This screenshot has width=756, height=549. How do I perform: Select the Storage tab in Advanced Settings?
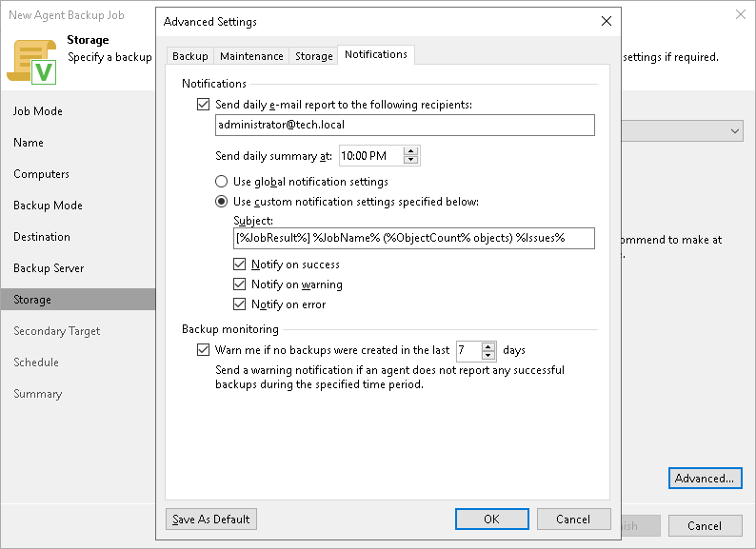[x=314, y=56]
